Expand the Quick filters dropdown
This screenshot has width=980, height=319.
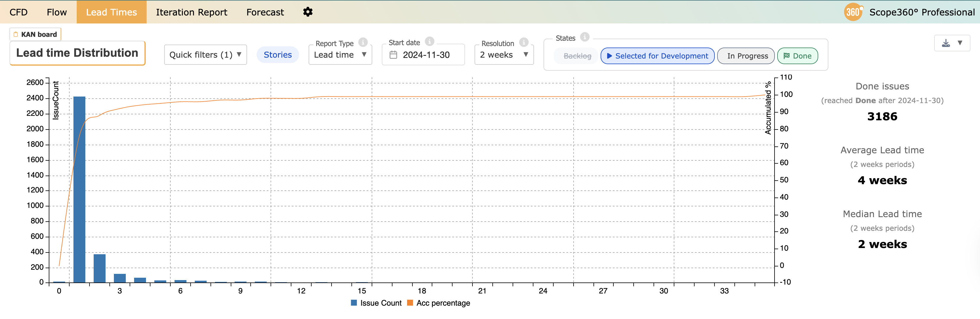click(x=205, y=55)
